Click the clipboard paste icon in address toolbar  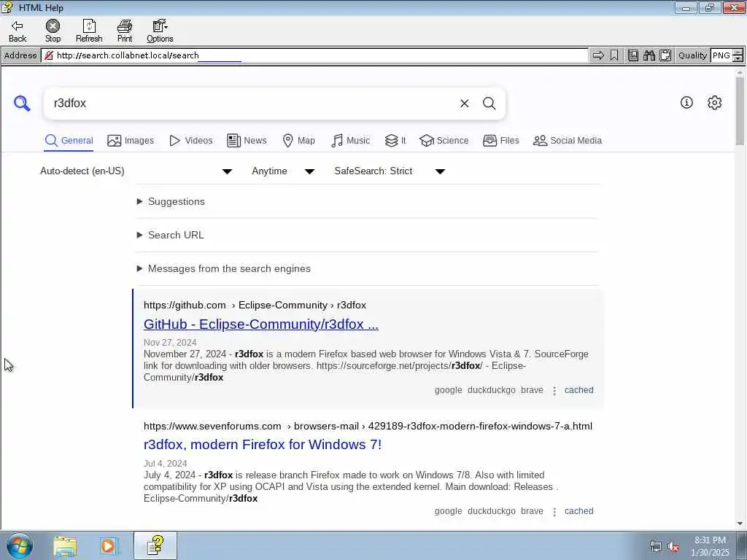coord(665,55)
